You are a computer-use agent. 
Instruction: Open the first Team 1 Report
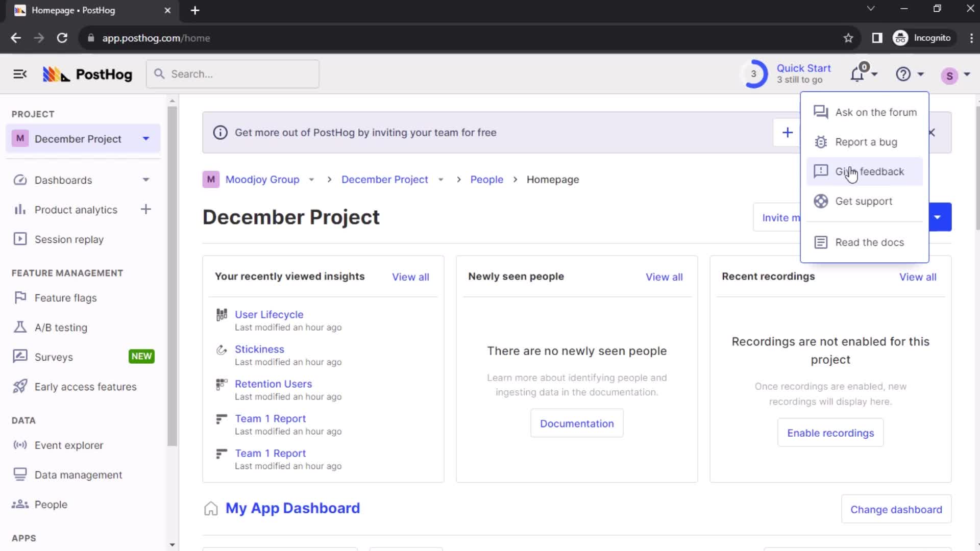(270, 419)
